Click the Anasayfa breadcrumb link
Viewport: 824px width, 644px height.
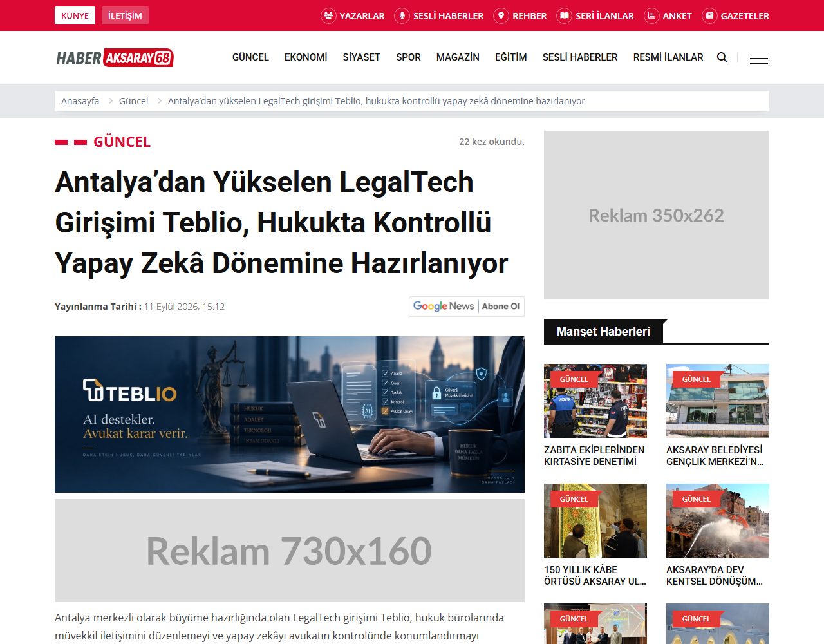(80, 101)
